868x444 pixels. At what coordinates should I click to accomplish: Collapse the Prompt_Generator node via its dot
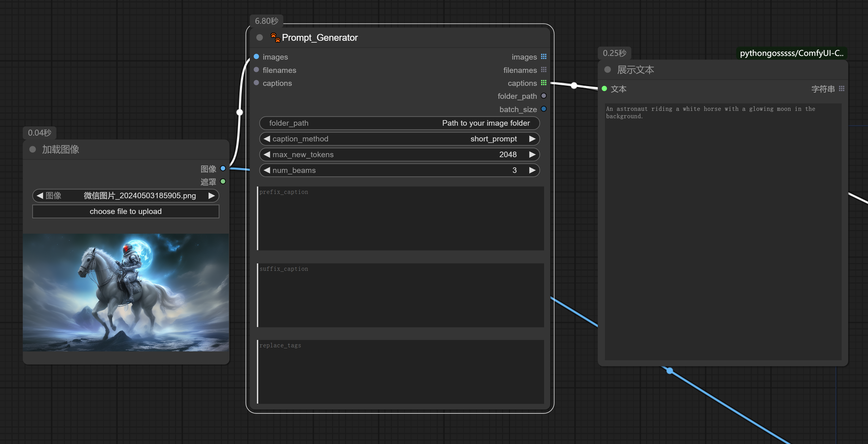pos(259,37)
